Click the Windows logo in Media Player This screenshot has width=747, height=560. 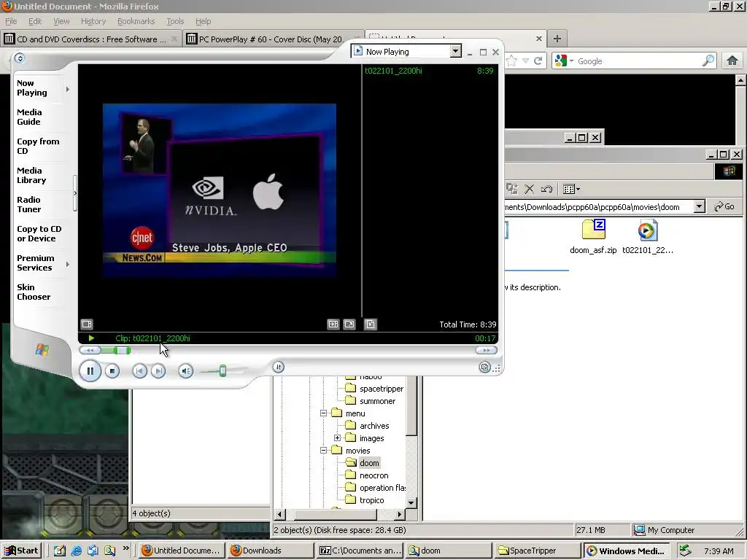pyautogui.click(x=42, y=350)
